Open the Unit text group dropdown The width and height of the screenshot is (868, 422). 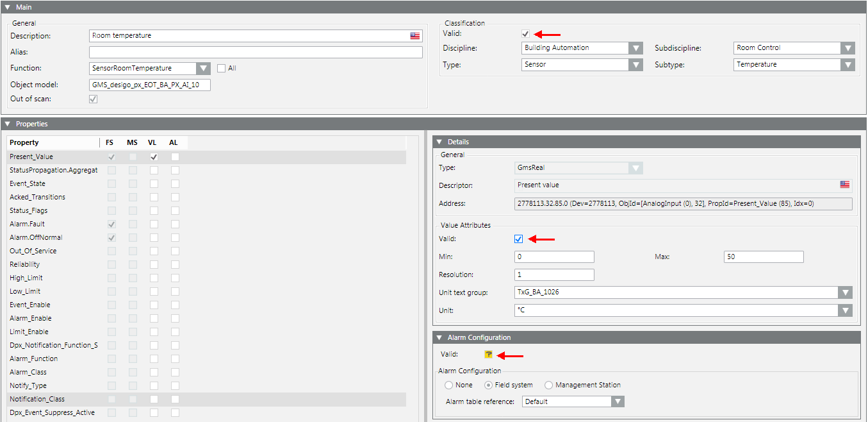[x=846, y=292]
